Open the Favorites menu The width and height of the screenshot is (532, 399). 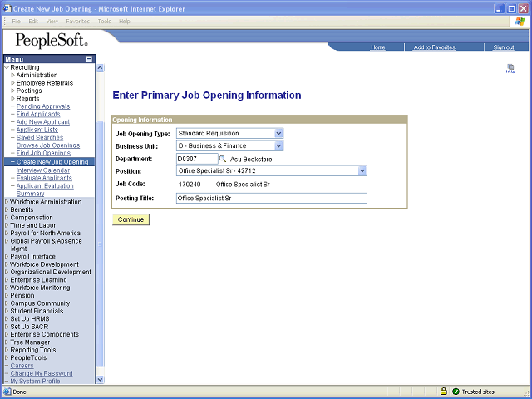(77, 22)
